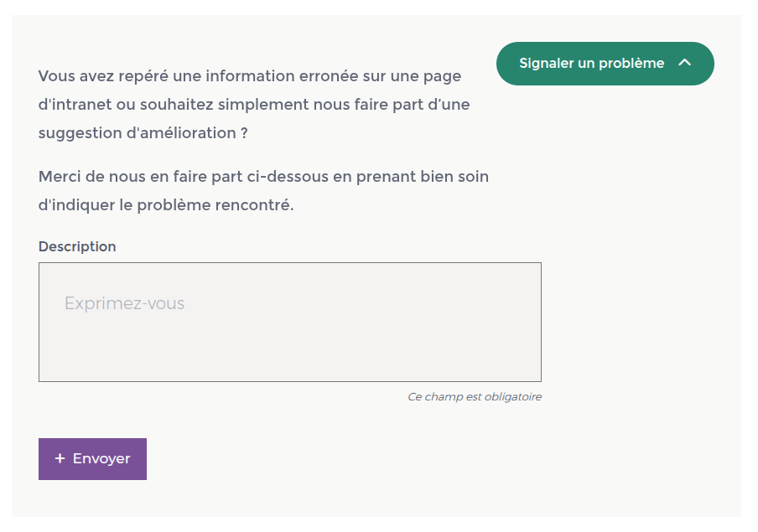The height and width of the screenshot is (532, 758).
Task: Click the bottom border of the Description textarea
Action: 289,381
